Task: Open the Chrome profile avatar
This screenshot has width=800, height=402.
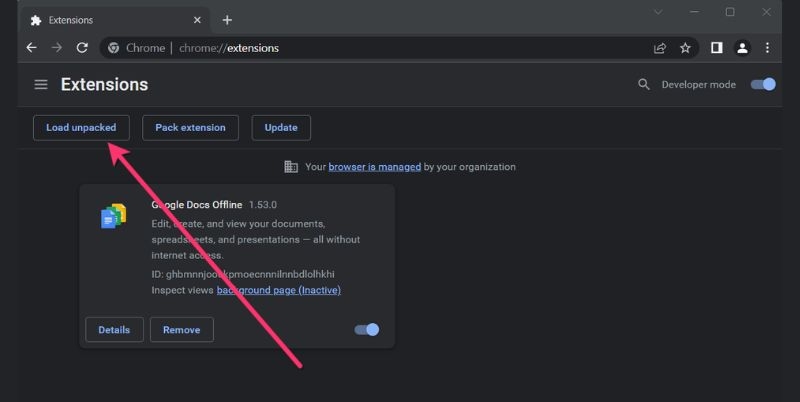Action: pyautogui.click(x=742, y=47)
